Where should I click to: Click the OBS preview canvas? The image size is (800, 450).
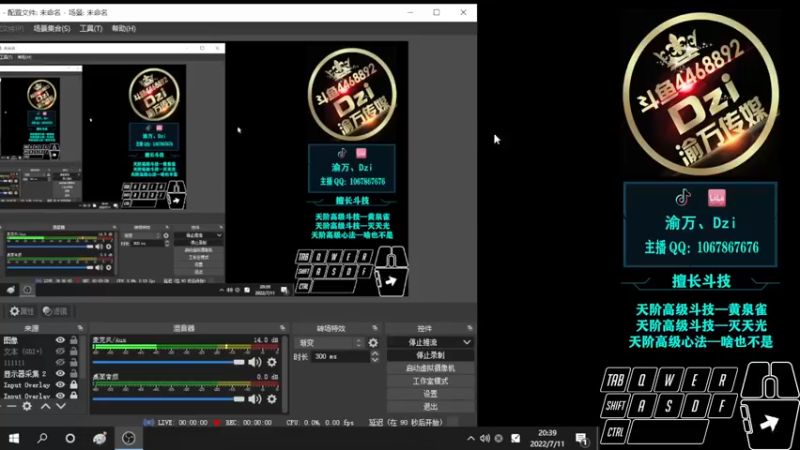coord(204,169)
